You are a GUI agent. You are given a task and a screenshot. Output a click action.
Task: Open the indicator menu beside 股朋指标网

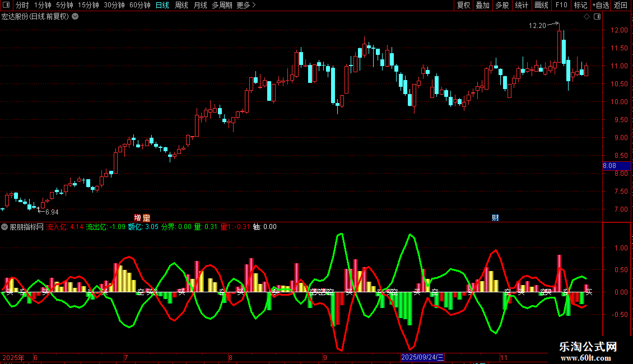4,227
